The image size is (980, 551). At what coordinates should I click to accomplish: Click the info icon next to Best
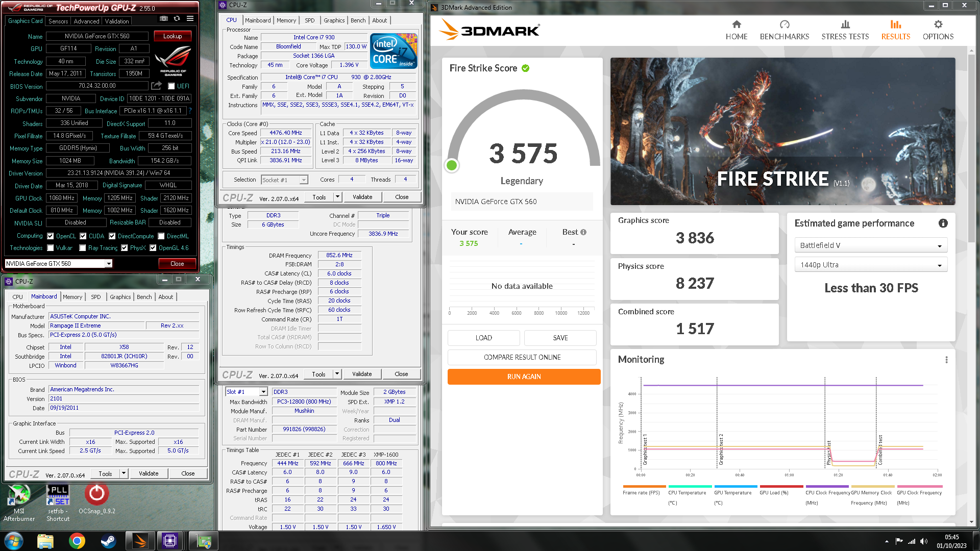click(x=583, y=232)
